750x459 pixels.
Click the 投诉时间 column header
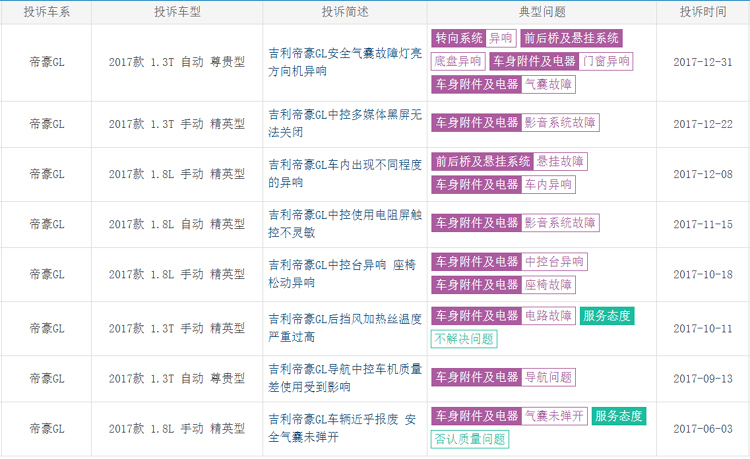[x=703, y=12]
